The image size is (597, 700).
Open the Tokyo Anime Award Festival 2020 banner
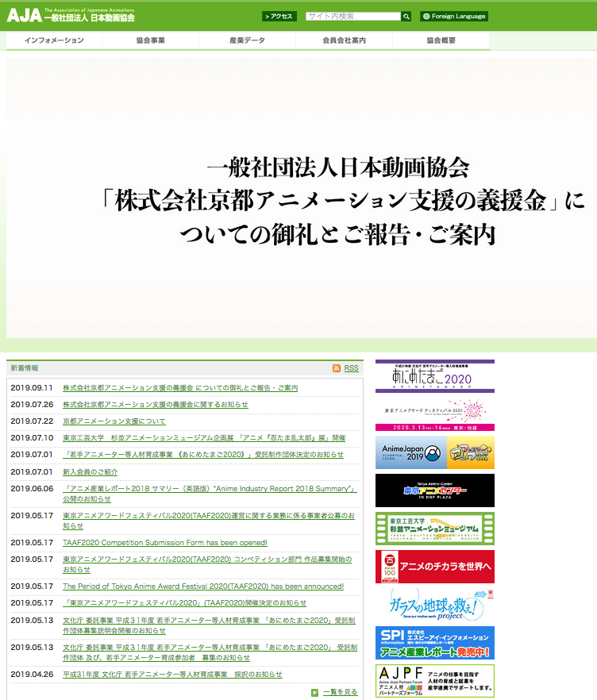435,414
